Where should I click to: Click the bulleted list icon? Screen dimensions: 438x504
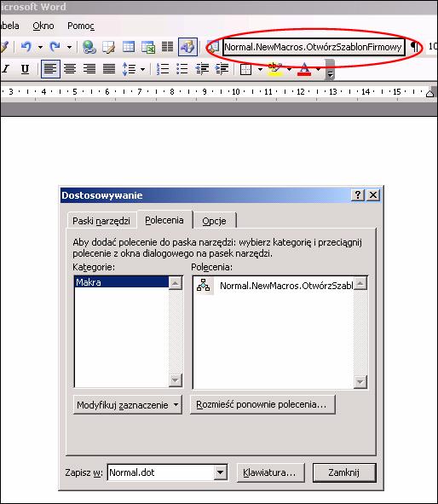pos(182,69)
